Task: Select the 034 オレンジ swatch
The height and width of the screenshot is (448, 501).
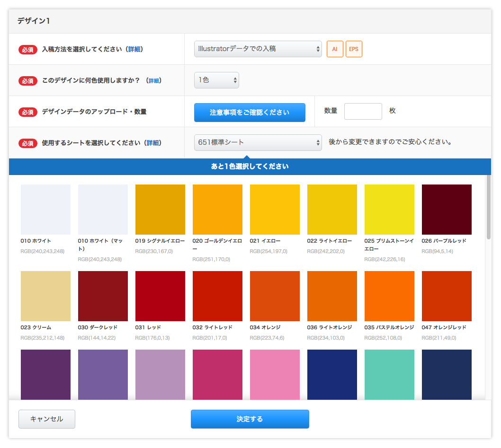Action: point(275,296)
